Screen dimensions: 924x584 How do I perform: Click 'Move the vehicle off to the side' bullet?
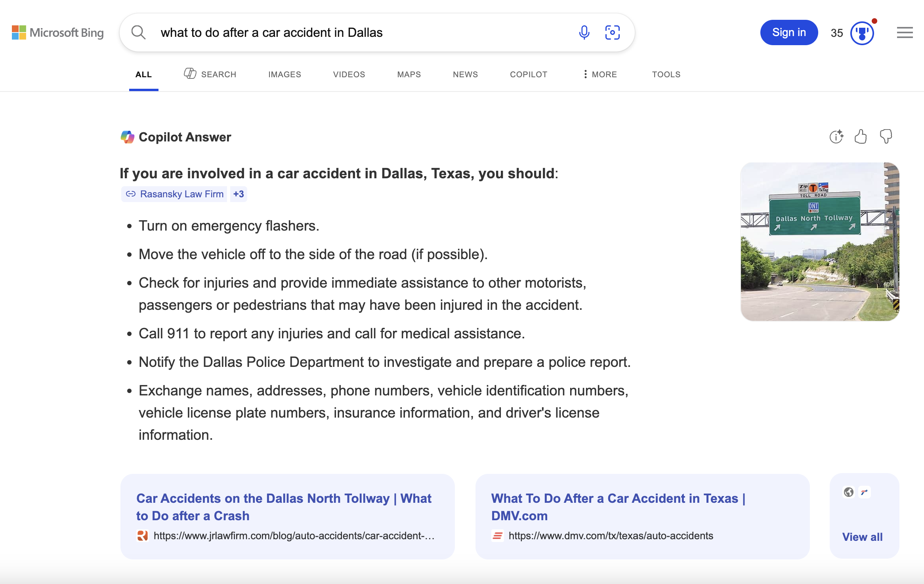[x=313, y=254]
